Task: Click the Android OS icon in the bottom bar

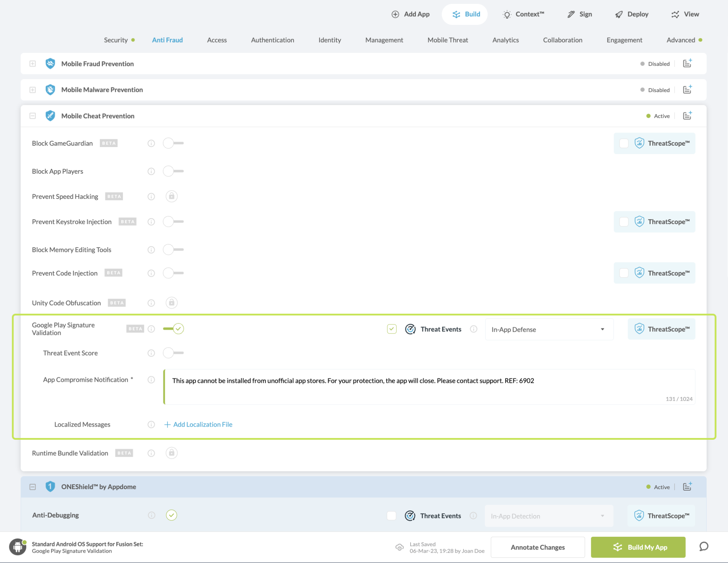Action: click(x=17, y=547)
